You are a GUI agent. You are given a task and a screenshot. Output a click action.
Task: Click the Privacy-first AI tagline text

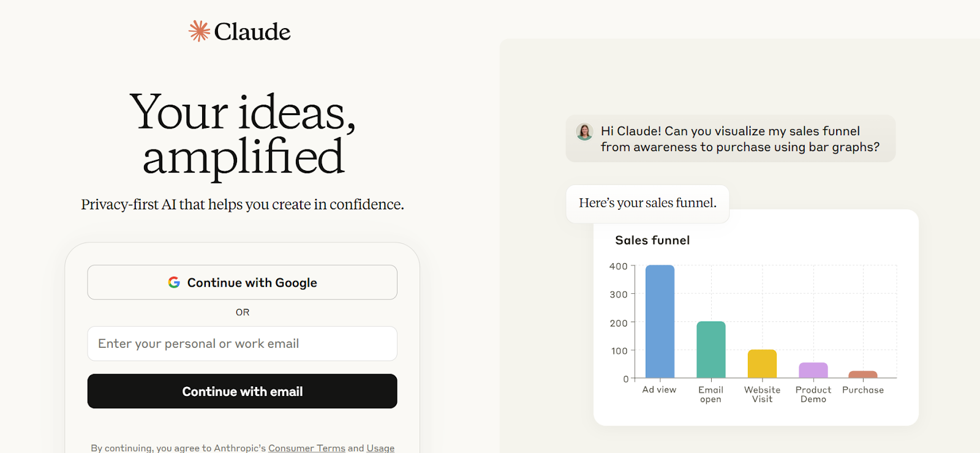click(x=243, y=204)
